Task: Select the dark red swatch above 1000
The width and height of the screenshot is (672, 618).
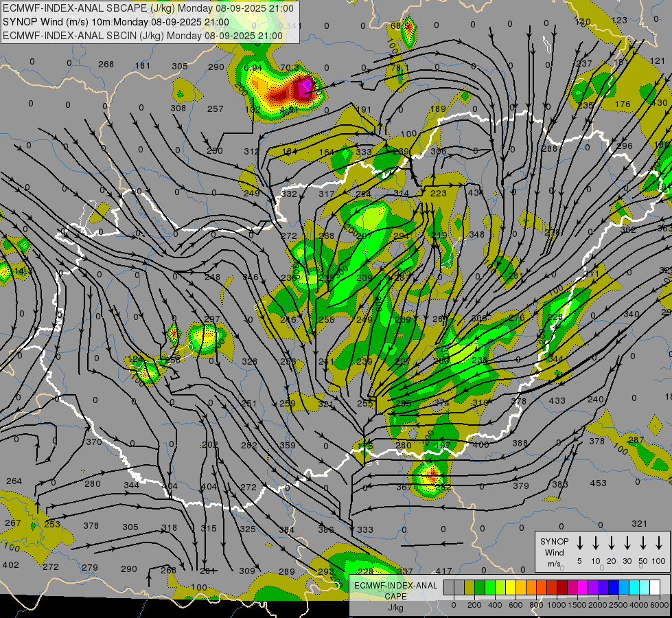Action: [x=562, y=587]
